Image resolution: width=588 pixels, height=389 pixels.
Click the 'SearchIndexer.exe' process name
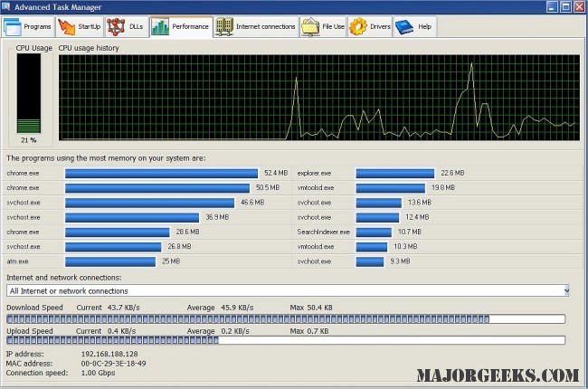[x=323, y=232]
